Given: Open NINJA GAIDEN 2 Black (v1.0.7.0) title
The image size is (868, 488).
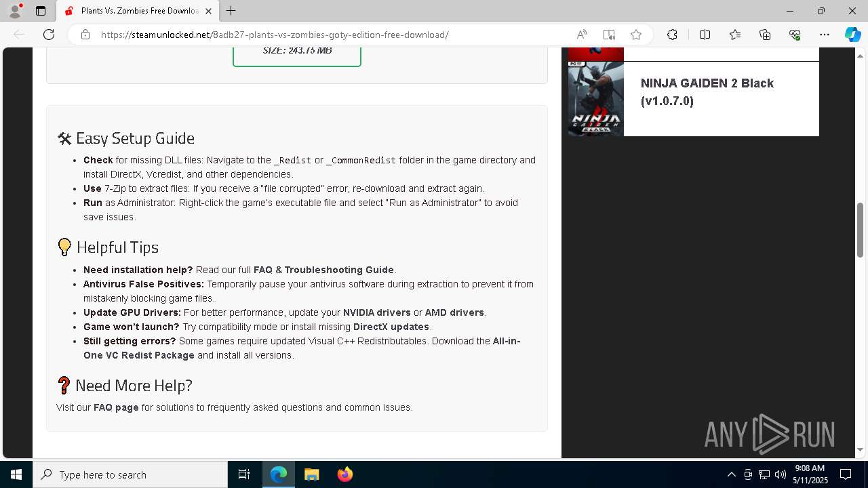Looking at the screenshot, I should coord(707,92).
